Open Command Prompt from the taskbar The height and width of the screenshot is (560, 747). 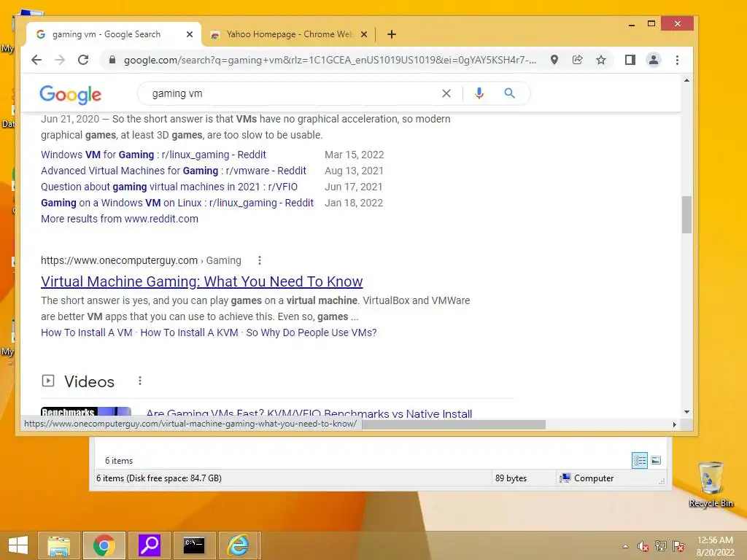click(x=194, y=545)
